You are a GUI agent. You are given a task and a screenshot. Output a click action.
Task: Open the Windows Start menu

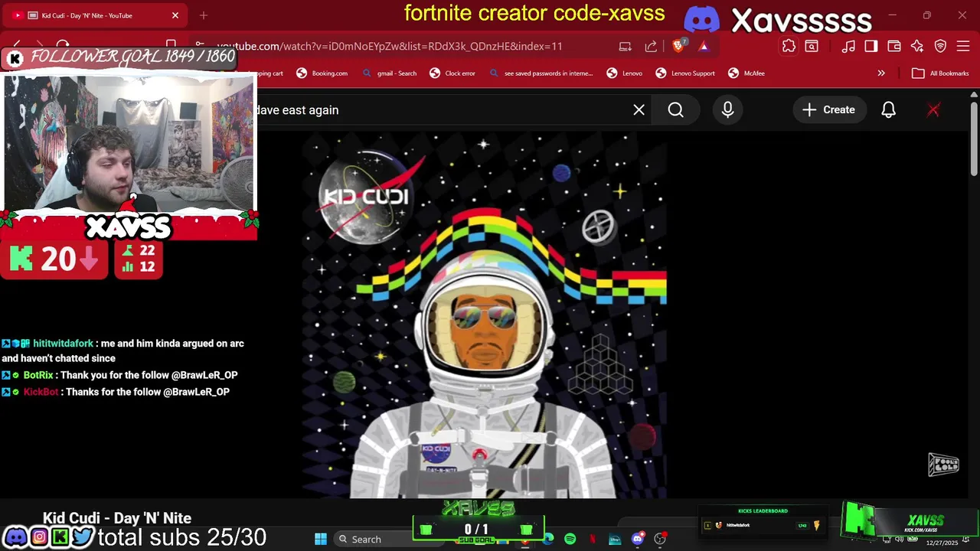point(321,539)
